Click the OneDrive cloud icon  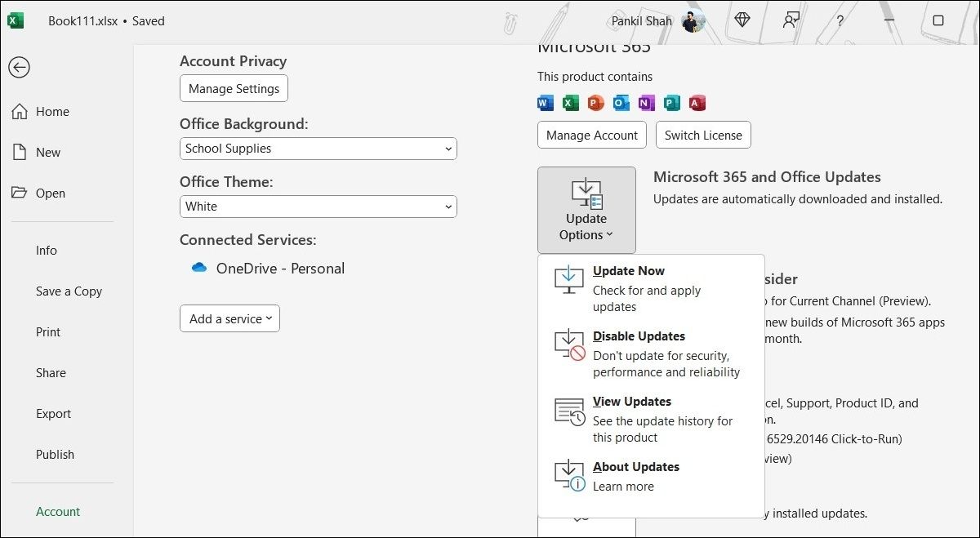click(x=198, y=268)
